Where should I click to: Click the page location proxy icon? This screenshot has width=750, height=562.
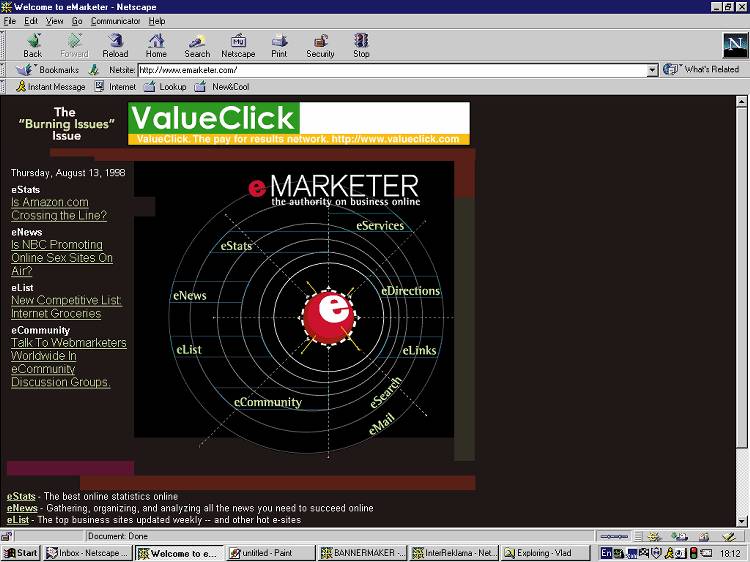click(94, 70)
